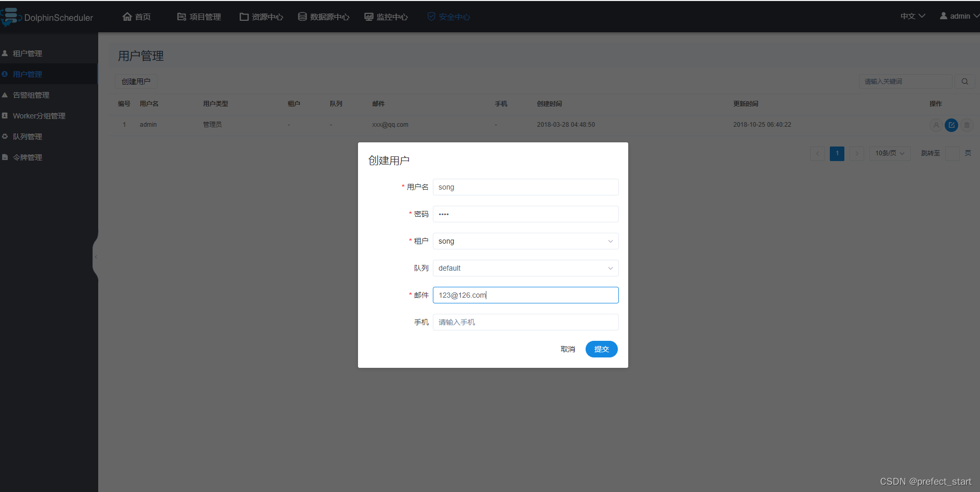The image size is (980, 492).
Task: Click the 管理员 user type cell
Action: pos(213,125)
